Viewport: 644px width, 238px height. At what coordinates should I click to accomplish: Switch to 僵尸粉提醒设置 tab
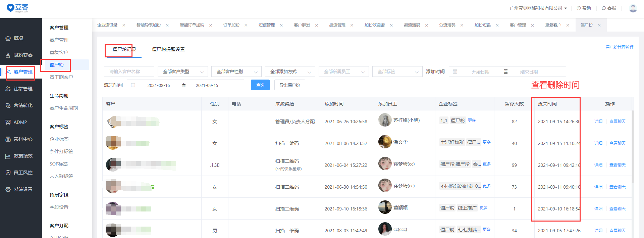tap(168, 49)
